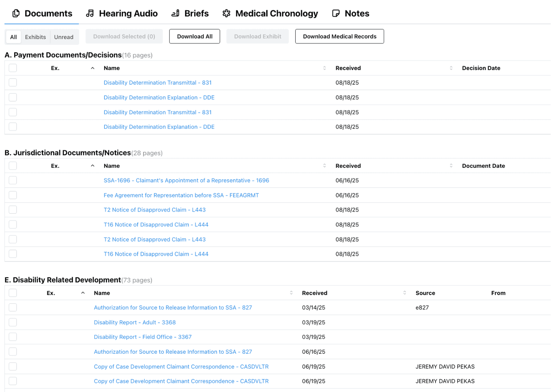
Task: Click B. Jurisdictional Documents/Notices section heading
Action: click(x=67, y=153)
